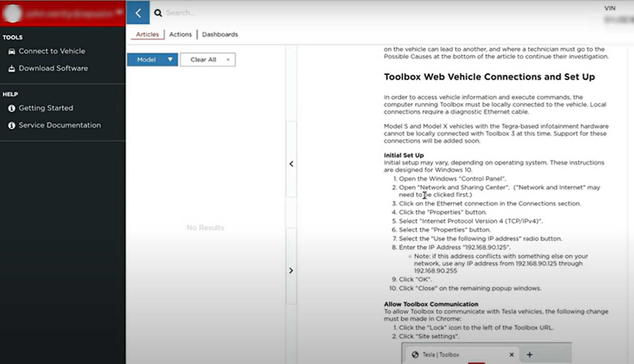Click the globe icon on Tesla | Toolbox tab
634x364 pixels.
click(415, 355)
